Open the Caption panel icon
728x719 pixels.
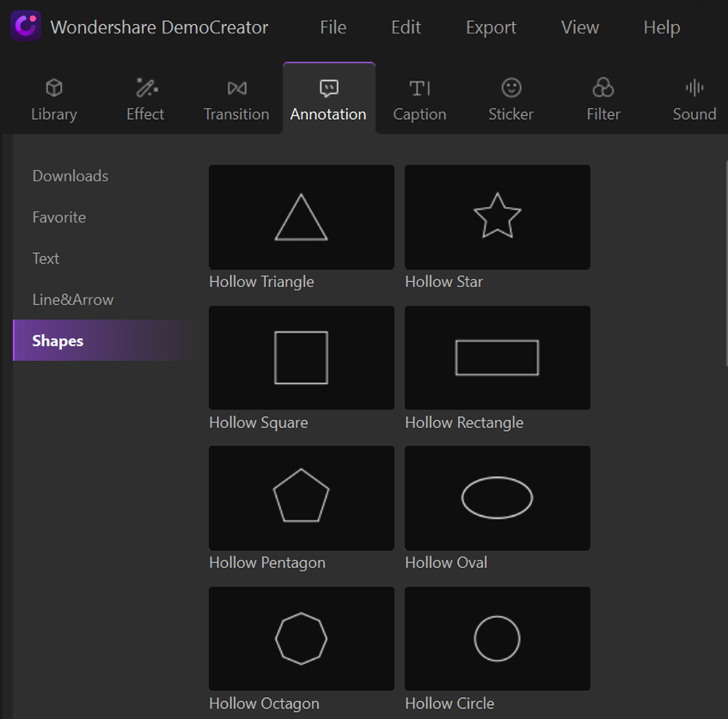tap(419, 88)
